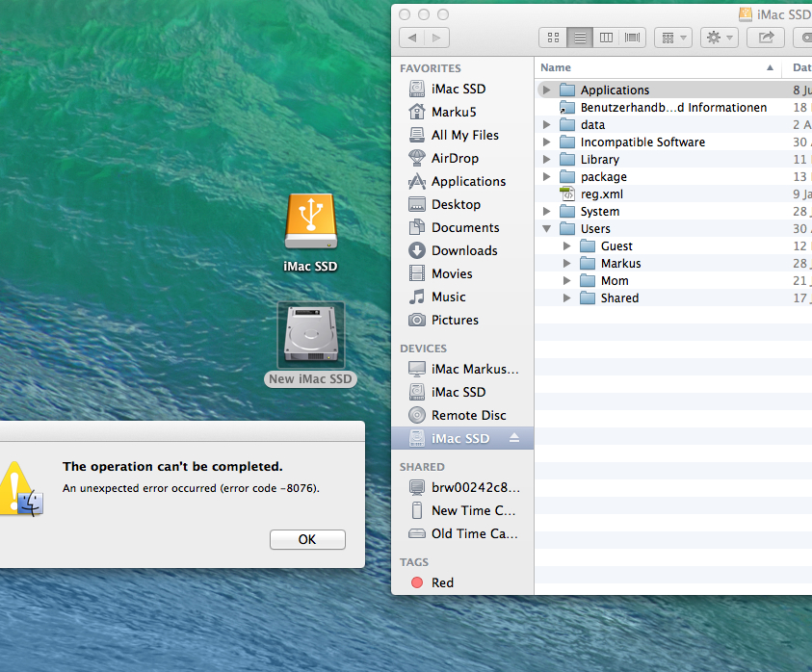Click the Finder window close button
The height and width of the screenshot is (672, 812).
pyautogui.click(x=405, y=14)
